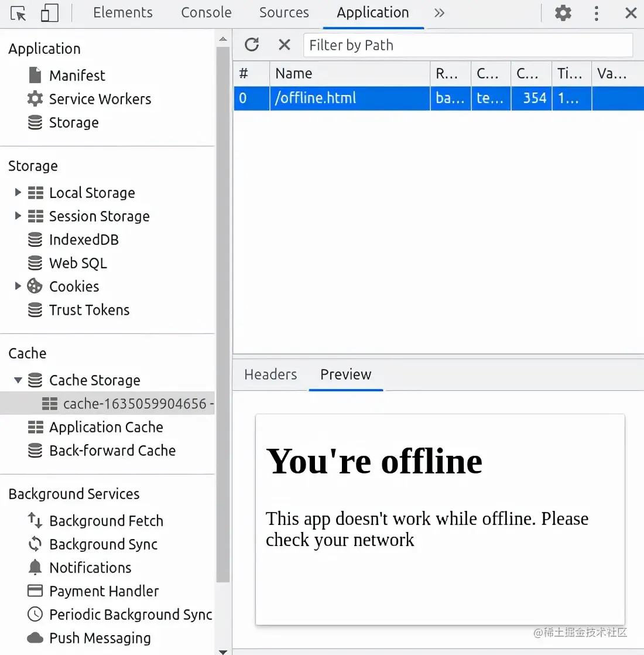Toggle the device toolbar icon
644x655 pixels.
coord(49,13)
